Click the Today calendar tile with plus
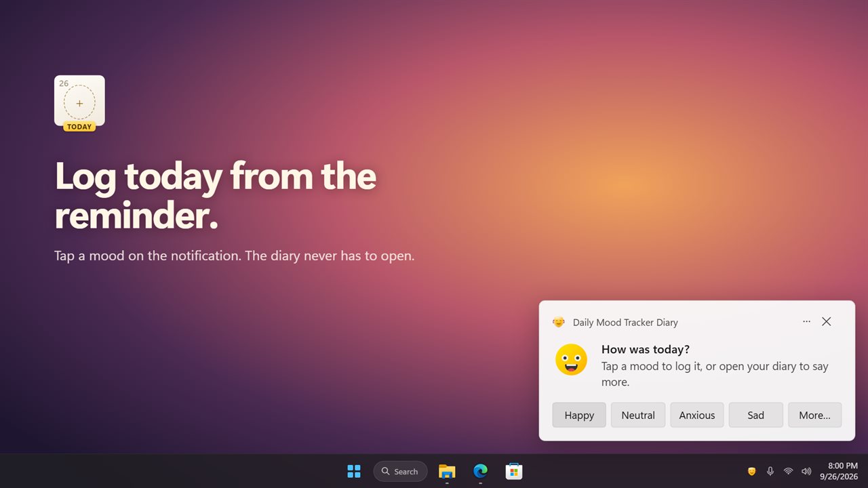The width and height of the screenshot is (868, 488). 79,103
